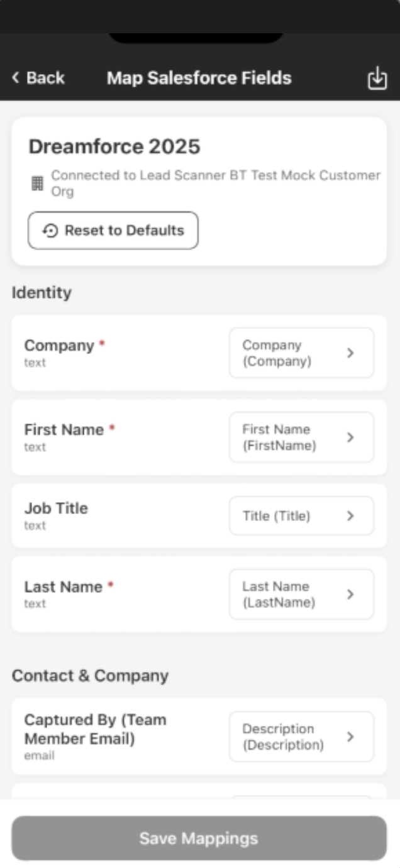Tap chevron in First Name (FirstName) selector
400x868 pixels.
(x=350, y=437)
